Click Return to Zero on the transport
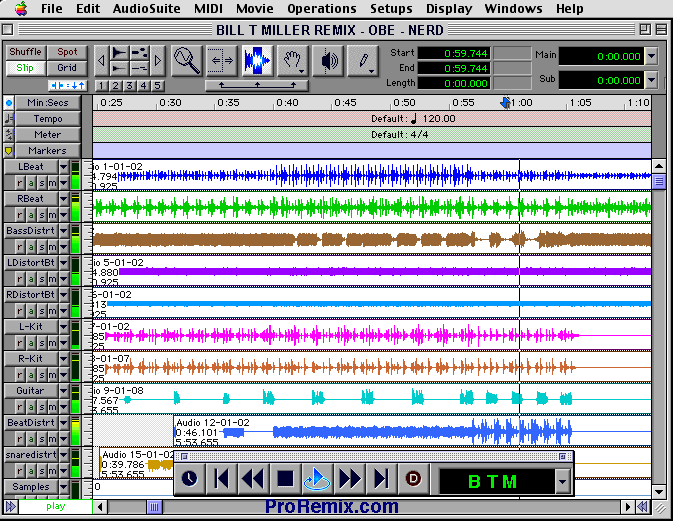Screen dimensions: 673x521 [x=222, y=480]
